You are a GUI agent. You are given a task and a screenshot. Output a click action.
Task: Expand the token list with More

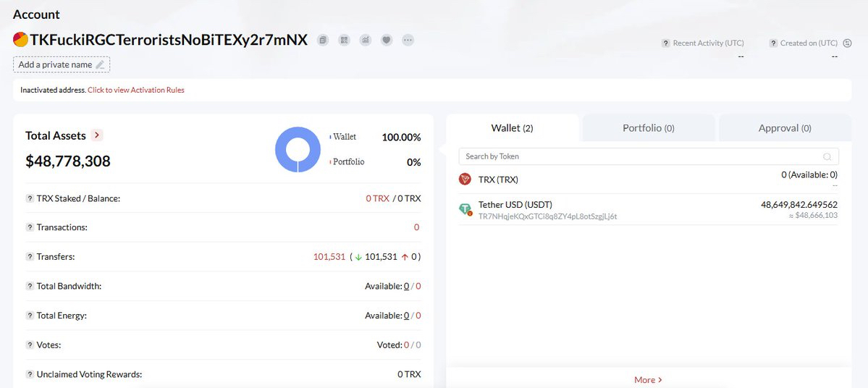pos(648,379)
